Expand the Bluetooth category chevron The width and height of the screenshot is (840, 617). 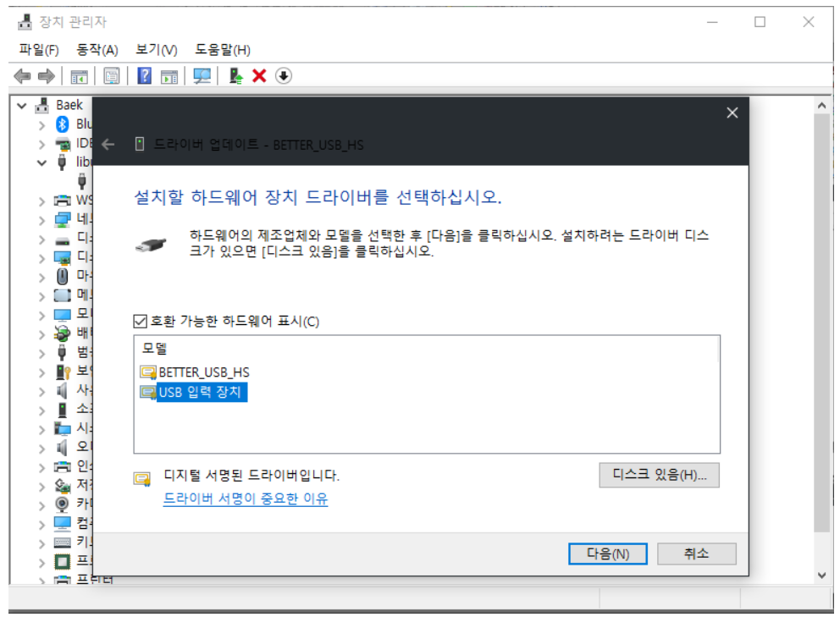41,126
